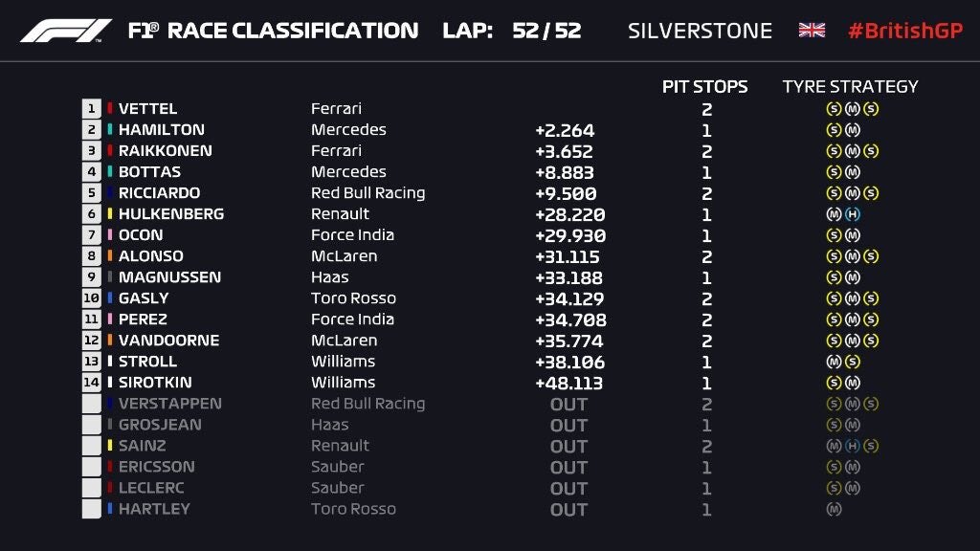Click the PIT STOPS column header

click(x=705, y=86)
